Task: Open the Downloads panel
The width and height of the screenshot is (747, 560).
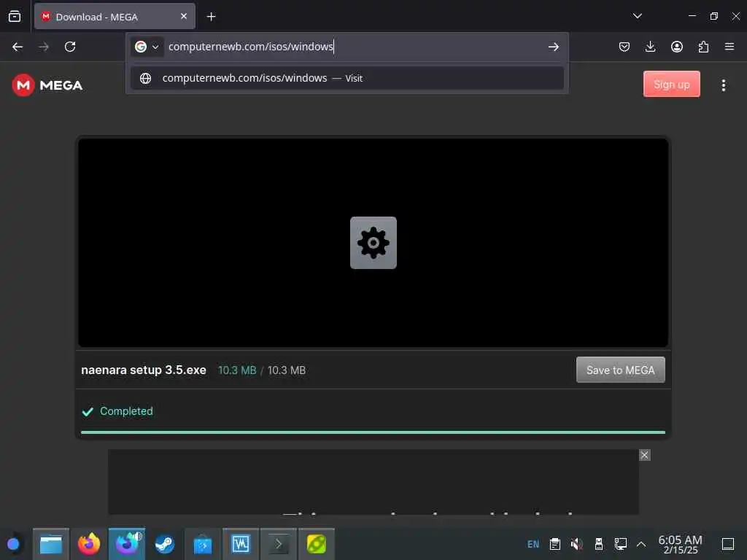Action: (x=650, y=47)
